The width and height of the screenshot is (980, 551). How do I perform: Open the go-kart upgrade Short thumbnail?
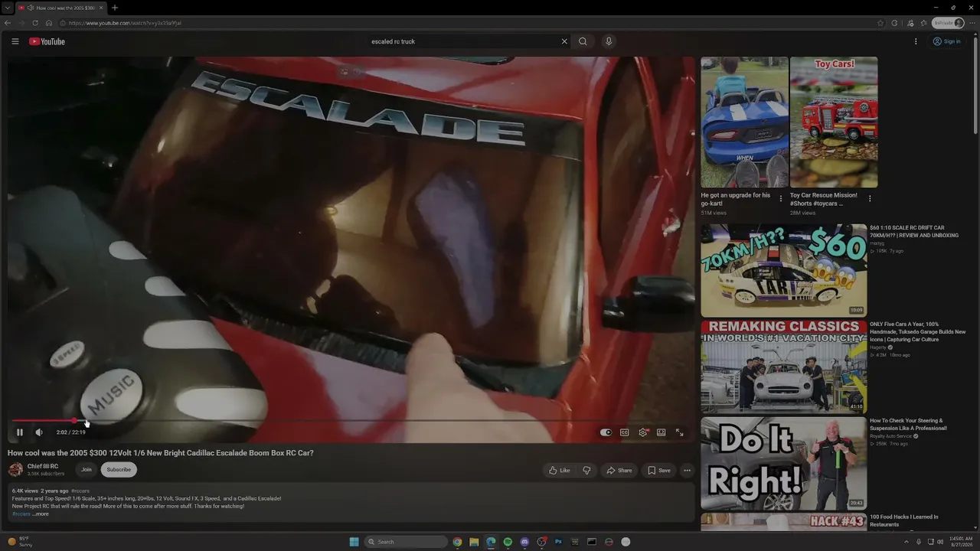pos(744,122)
